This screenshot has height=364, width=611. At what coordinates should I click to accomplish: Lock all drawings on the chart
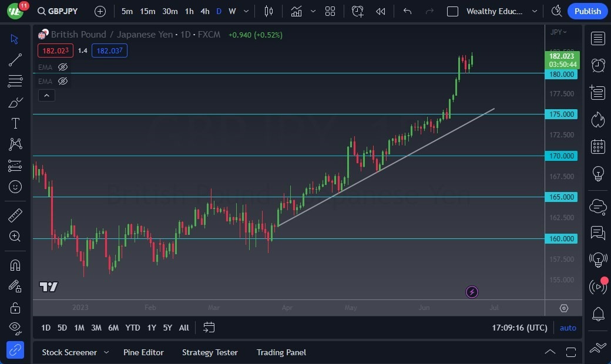pyautogui.click(x=15, y=307)
